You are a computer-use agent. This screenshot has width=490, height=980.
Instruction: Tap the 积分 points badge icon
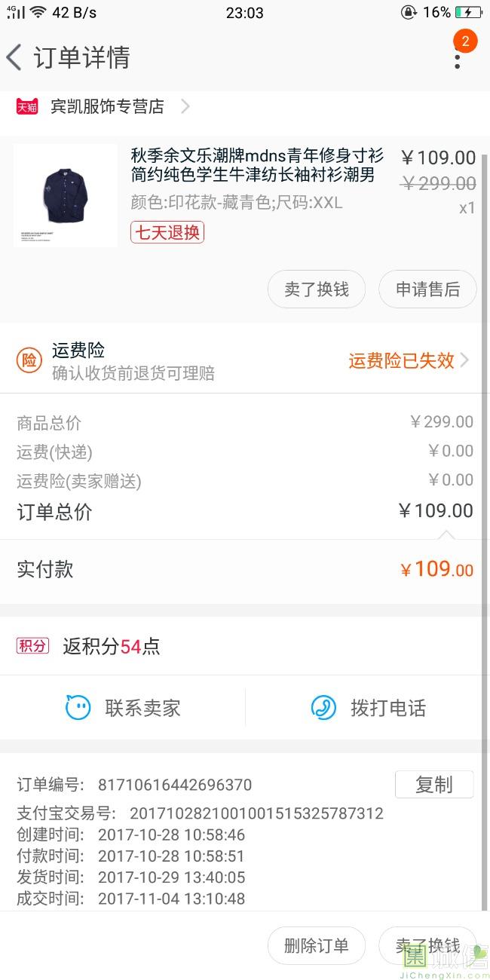pyautogui.click(x=32, y=646)
